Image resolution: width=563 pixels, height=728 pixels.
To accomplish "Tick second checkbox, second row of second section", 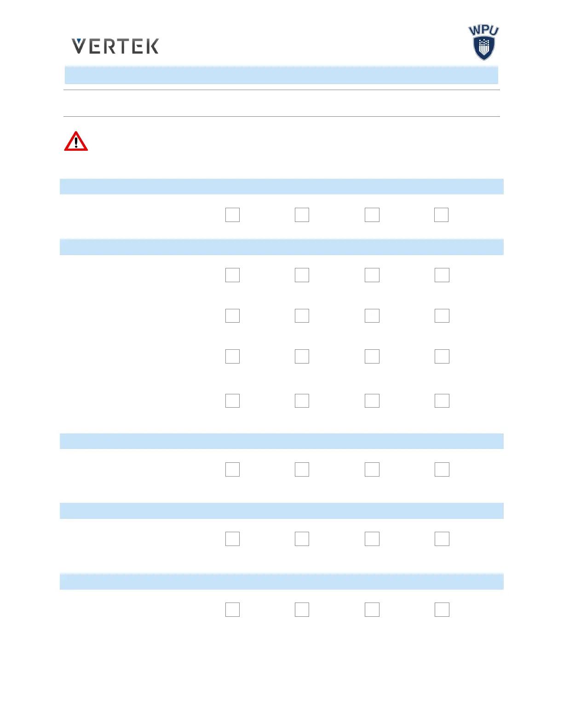I will tap(302, 316).
